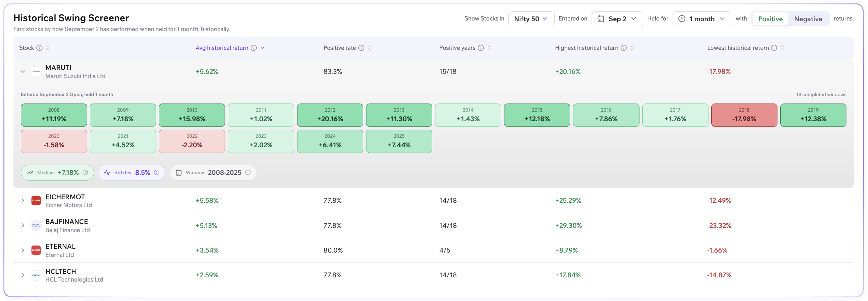Image resolution: width=868 pixels, height=301 pixels.
Task: Click the '18 completed windows' label
Action: point(821,94)
